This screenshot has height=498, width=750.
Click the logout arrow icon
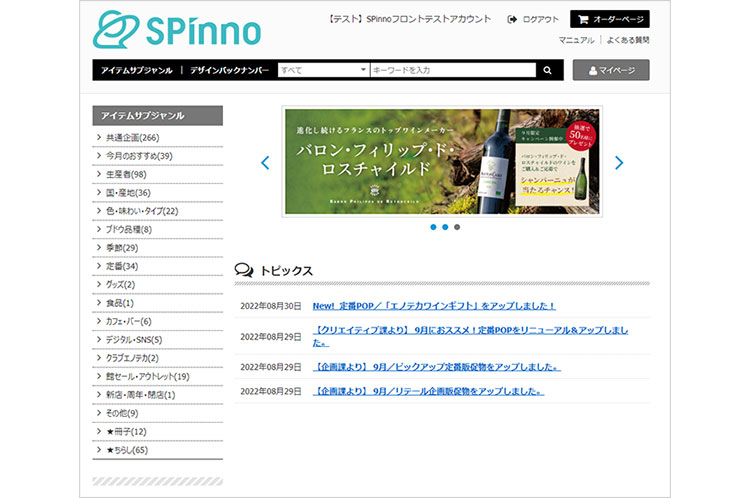(x=512, y=19)
